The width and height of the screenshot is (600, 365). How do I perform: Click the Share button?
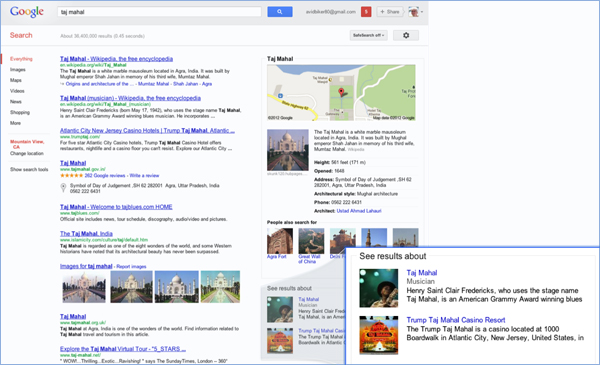[x=390, y=12]
